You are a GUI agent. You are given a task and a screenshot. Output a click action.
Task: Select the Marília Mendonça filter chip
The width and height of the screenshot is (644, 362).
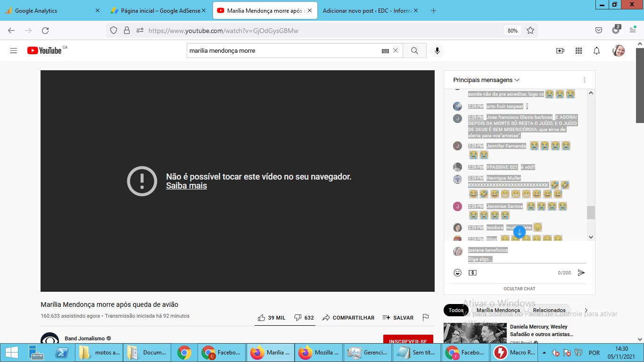point(498,310)
